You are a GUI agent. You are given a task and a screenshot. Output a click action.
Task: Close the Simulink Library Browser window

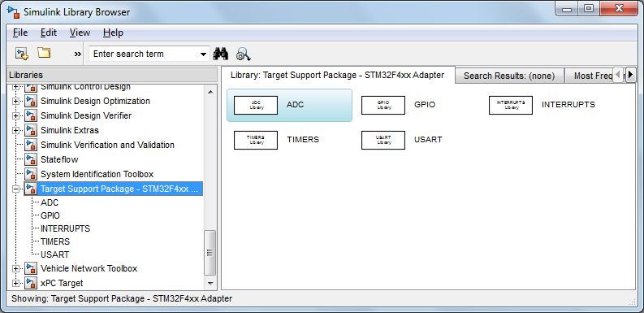[620, 9]
